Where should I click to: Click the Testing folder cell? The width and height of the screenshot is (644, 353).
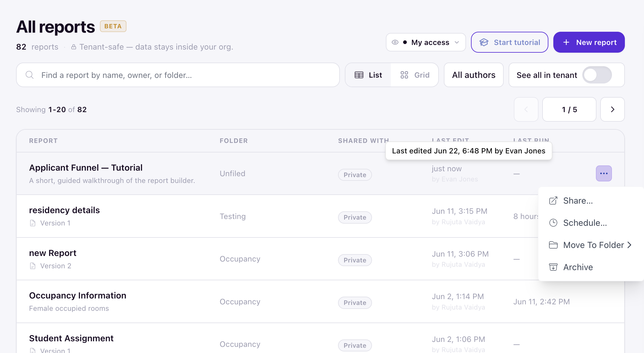(233, 216)
